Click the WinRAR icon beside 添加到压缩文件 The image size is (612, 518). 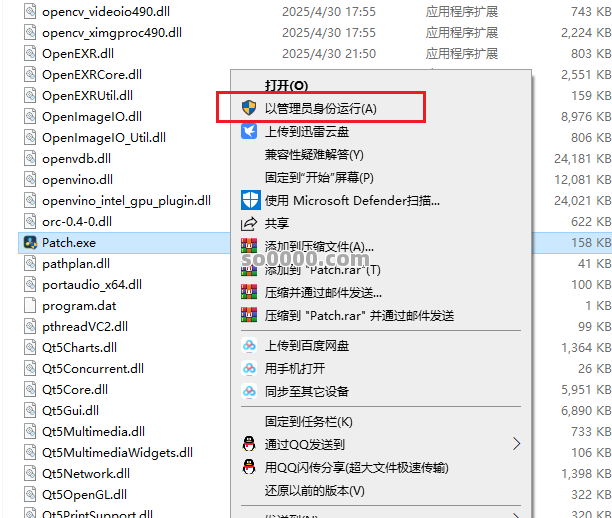click(249, 246)
